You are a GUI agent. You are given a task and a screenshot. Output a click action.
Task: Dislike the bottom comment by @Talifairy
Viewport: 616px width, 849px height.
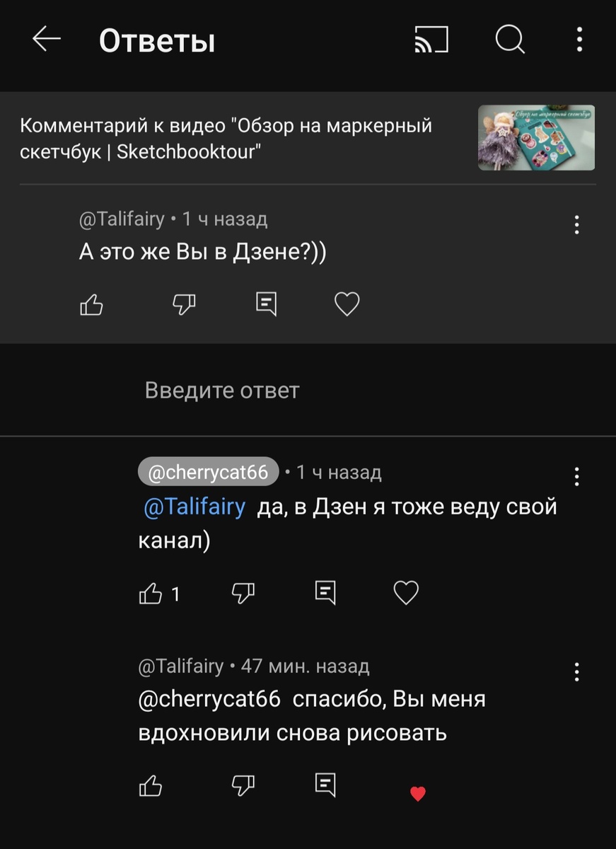[x=243, y=785]
